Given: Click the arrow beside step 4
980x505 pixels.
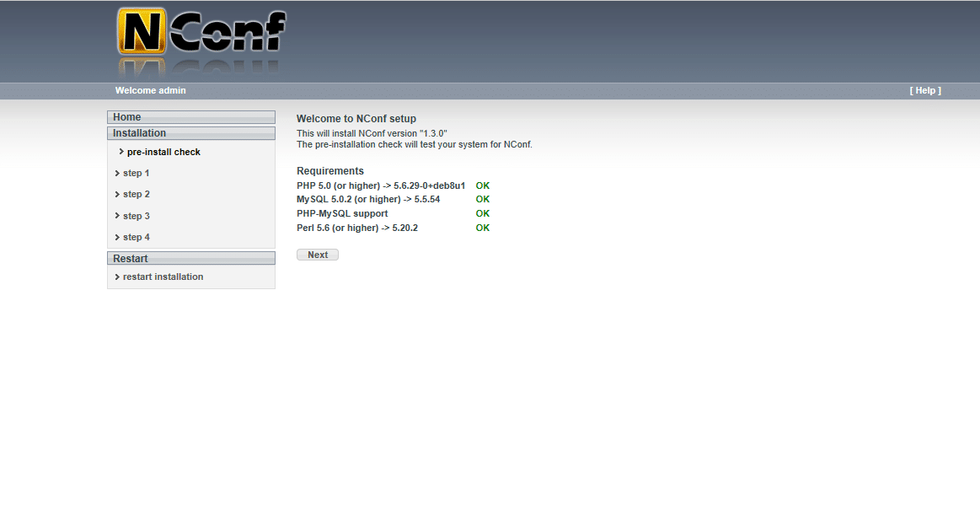Looking at the screenshot, I should (117, 237).
